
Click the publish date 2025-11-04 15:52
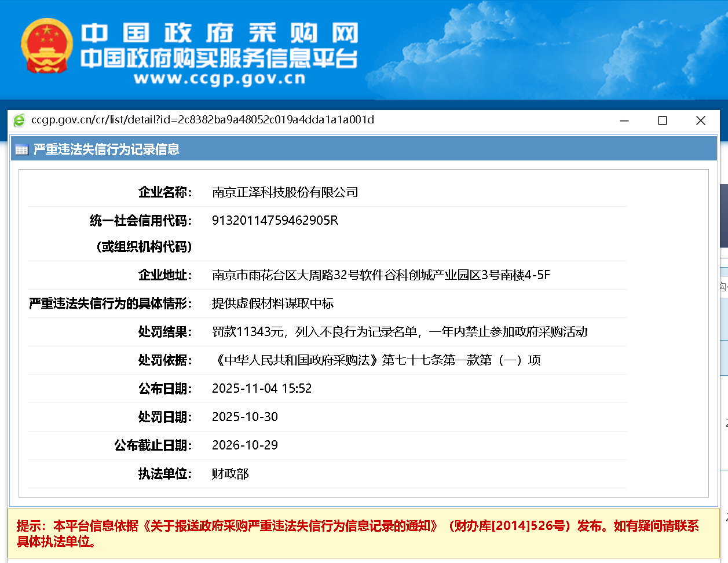(x=262, y=389)
